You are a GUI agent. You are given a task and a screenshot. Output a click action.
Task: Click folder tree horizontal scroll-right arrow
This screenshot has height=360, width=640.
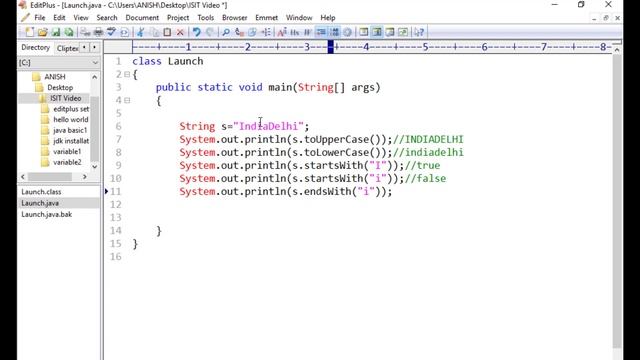pyautogui.click(x=84, y=177)
